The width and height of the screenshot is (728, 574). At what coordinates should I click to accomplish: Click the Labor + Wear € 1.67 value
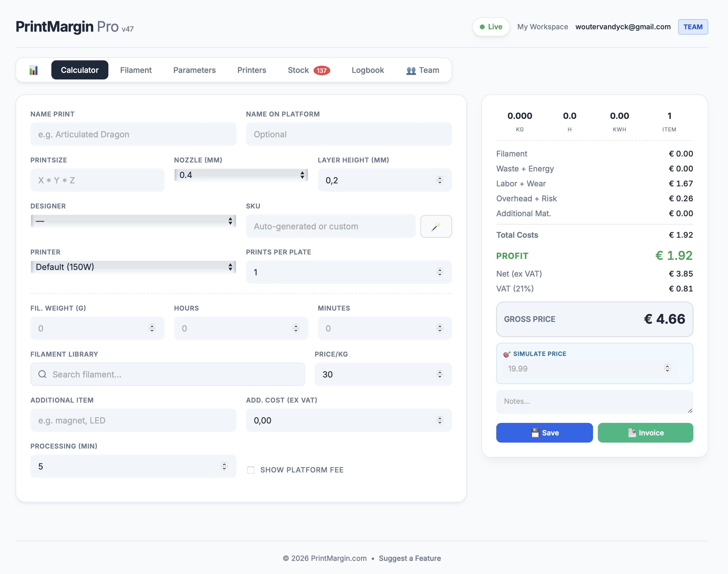[x=681, y=183]
